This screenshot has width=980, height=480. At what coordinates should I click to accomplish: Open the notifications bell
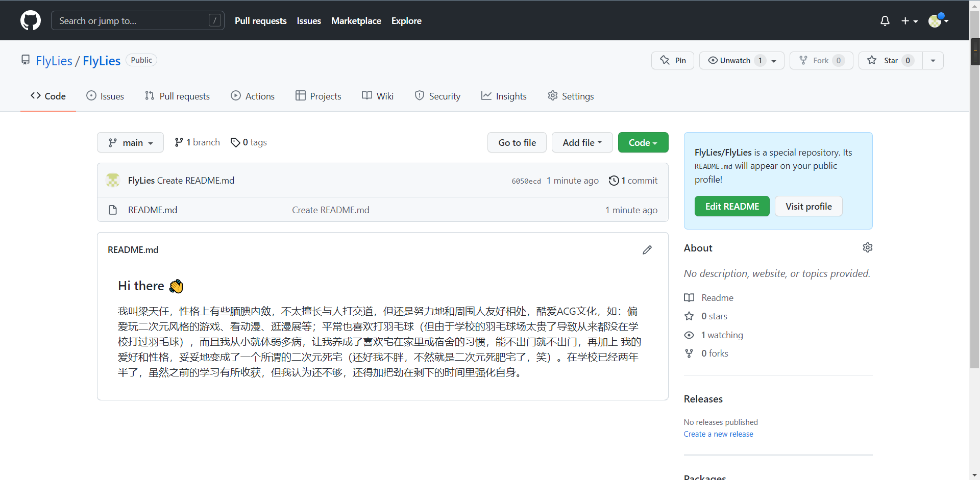tap(885, 21)
